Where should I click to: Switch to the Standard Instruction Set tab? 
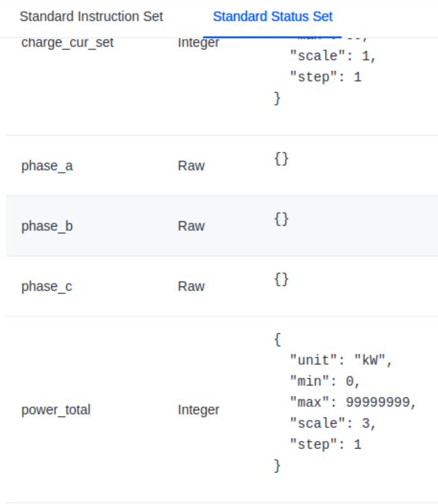[x=91, y=17]
